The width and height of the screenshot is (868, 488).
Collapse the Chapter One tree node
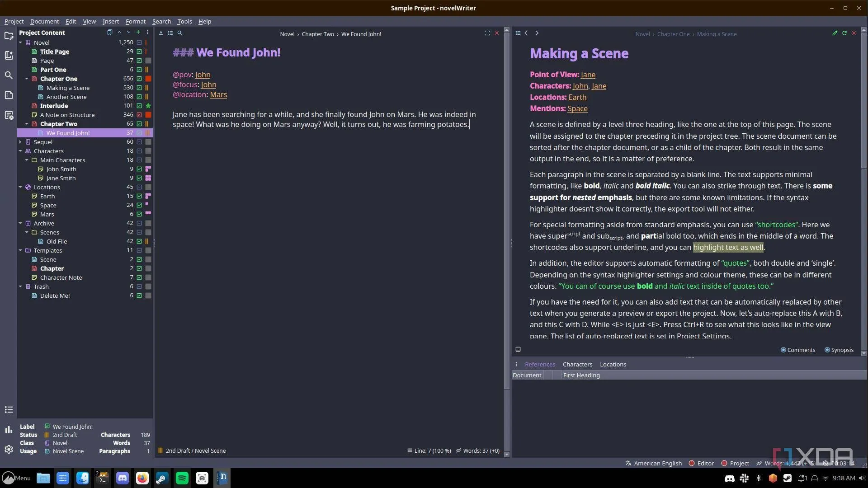(x=27, y=79)
